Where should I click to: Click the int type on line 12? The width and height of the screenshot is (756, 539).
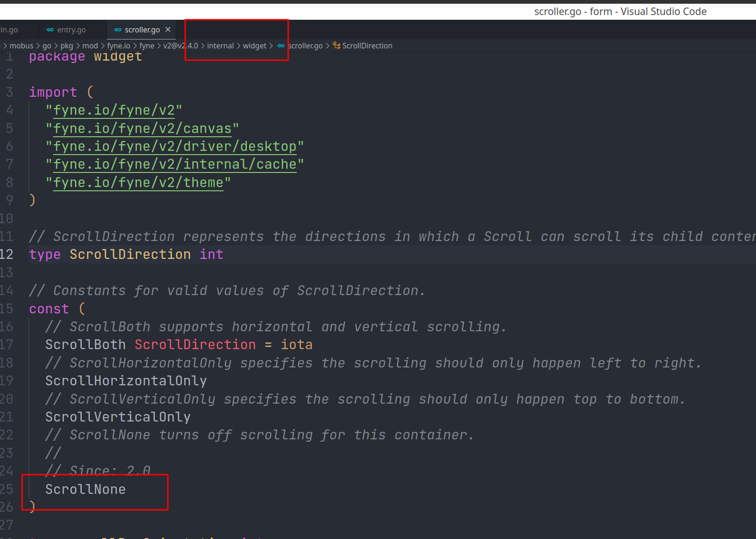click(x=212, y=255)
